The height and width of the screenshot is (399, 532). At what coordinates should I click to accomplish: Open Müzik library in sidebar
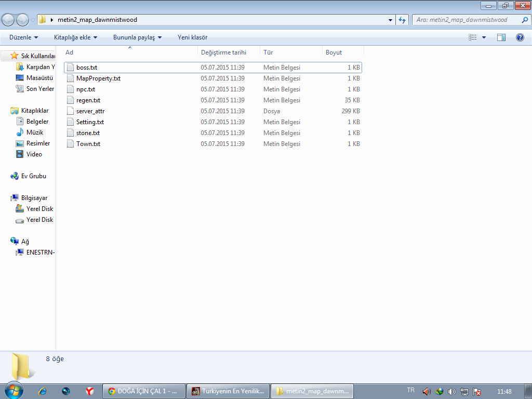[30, 132]
